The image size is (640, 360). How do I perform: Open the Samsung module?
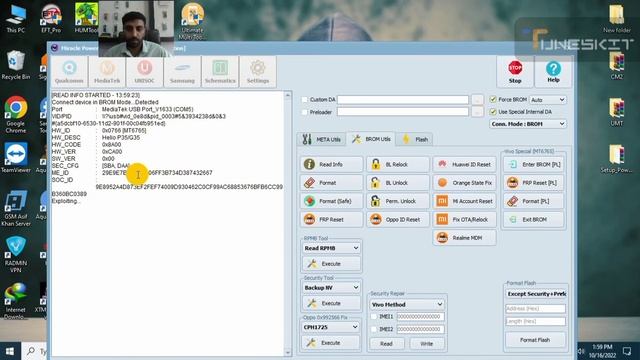point(182,72)
